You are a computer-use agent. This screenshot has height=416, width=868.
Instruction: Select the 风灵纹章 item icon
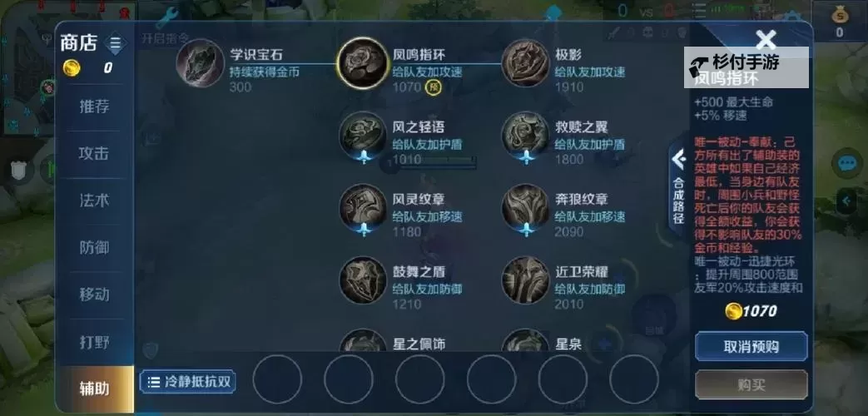(x=363, y=208)
